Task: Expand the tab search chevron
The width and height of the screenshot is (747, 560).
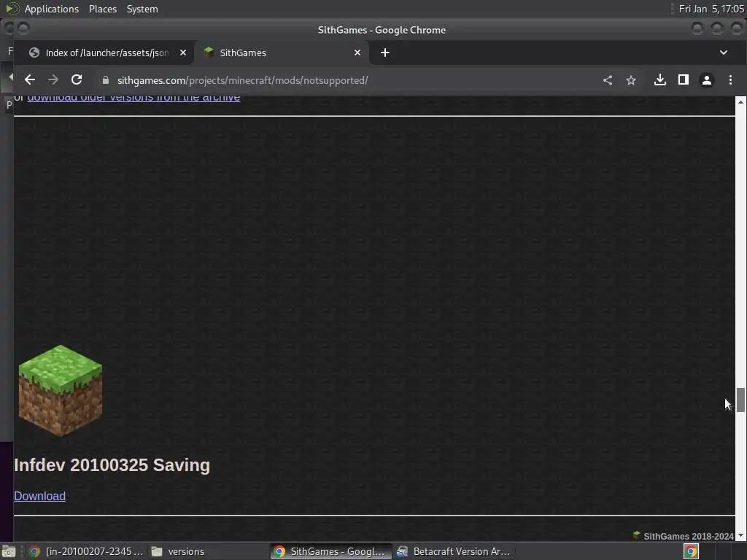Action: pos(723,52)
